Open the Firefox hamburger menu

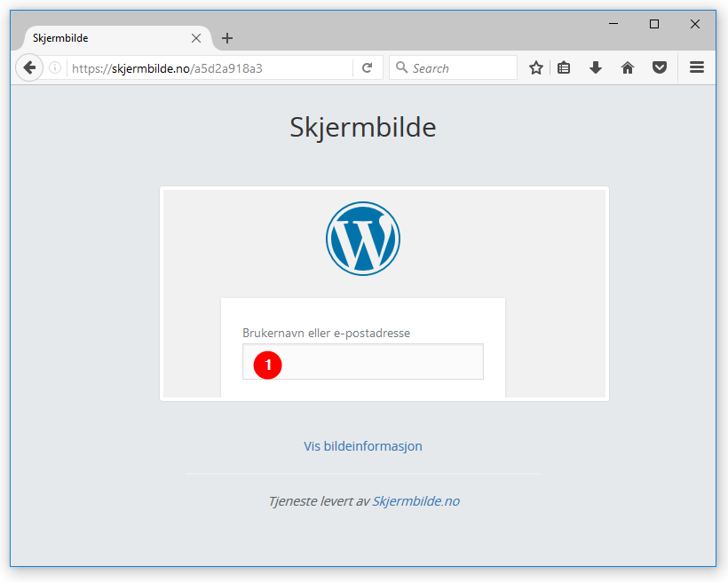point(697,68)
